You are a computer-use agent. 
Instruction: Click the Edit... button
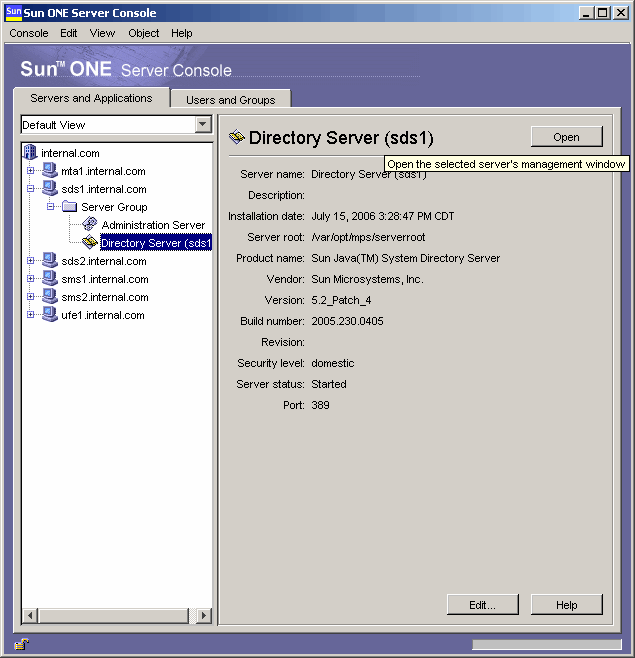[483, 605]
